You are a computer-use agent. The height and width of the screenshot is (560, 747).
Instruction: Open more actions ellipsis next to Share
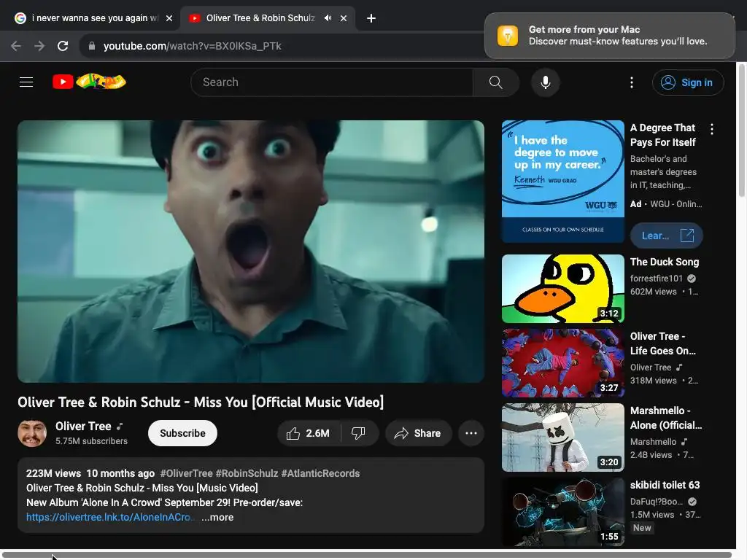pos(471,433)
